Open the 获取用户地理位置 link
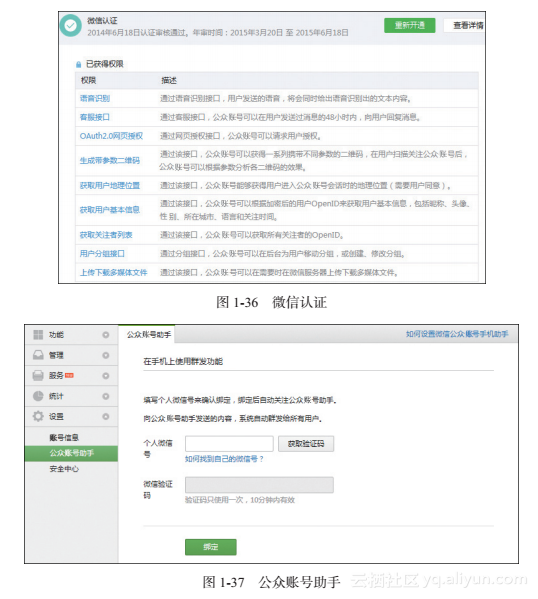This screenshot has height=599, width=538. pyautogui.click(x=110, y=186)
